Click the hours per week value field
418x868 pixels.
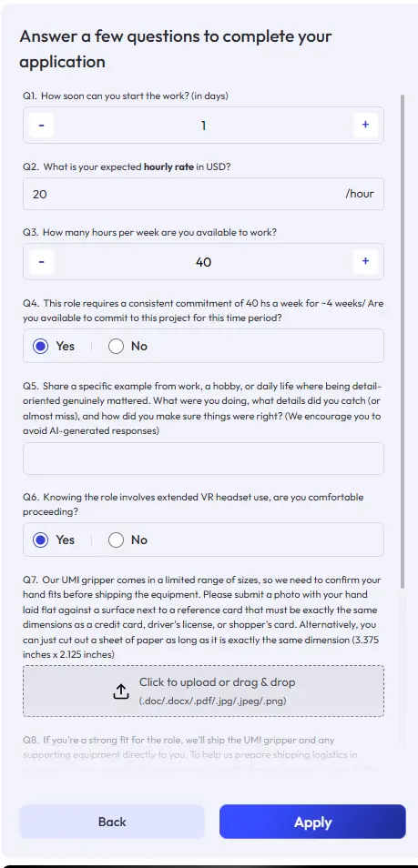point(203,262)
